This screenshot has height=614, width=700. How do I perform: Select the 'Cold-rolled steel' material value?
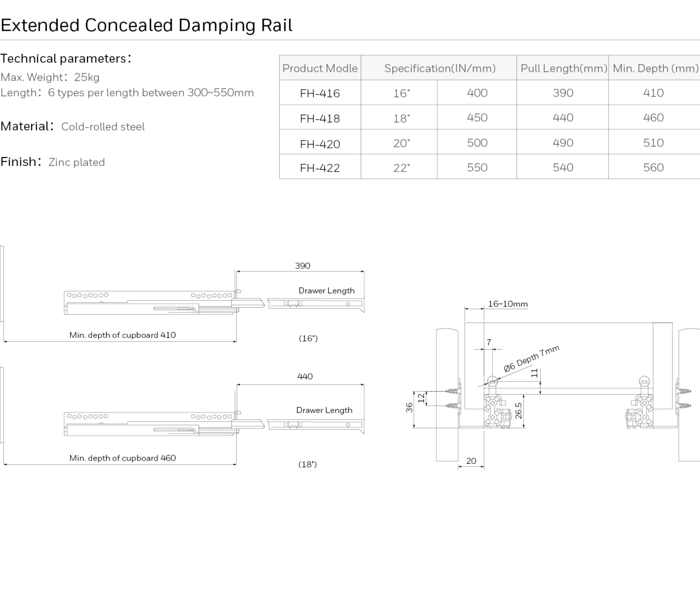103,127
